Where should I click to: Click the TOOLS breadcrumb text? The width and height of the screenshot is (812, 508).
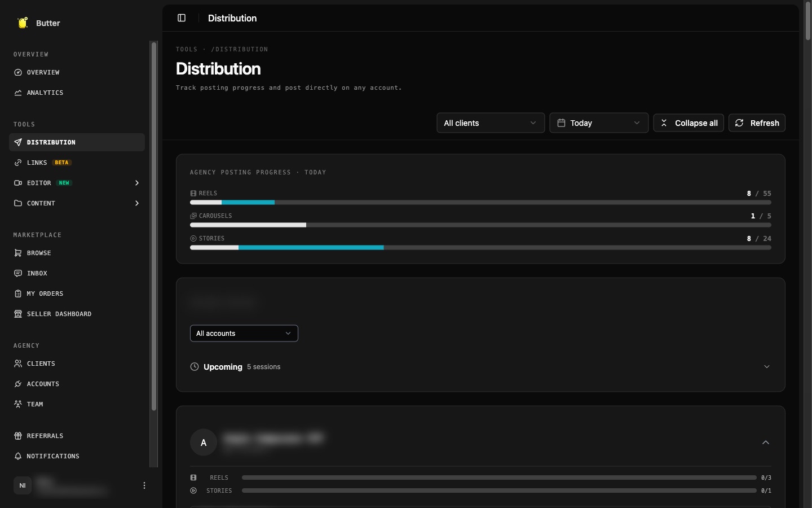pos(187,50)
